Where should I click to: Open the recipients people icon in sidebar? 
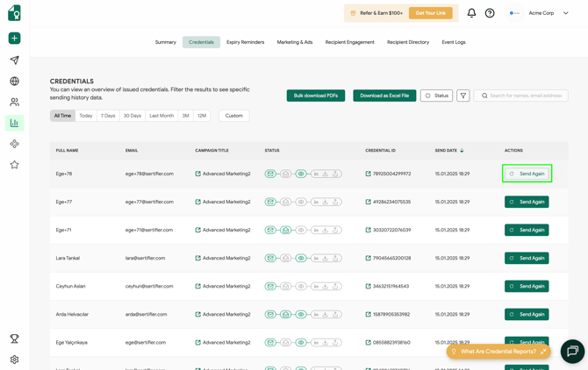(14, 103)
